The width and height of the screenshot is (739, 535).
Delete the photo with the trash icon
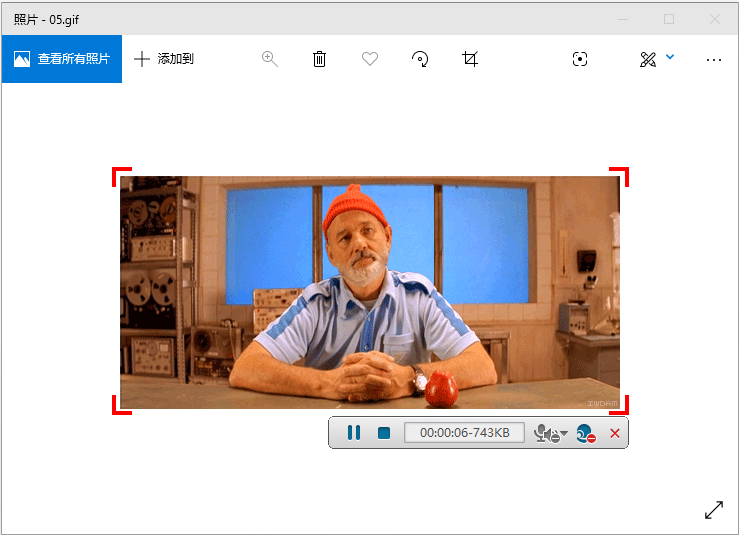pos(319,59)
